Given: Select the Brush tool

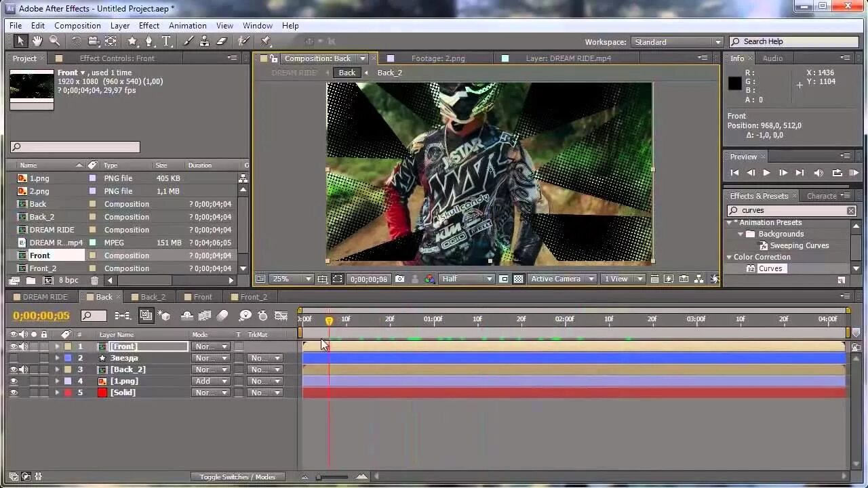Looking at the screenshot, I should 188,41.
